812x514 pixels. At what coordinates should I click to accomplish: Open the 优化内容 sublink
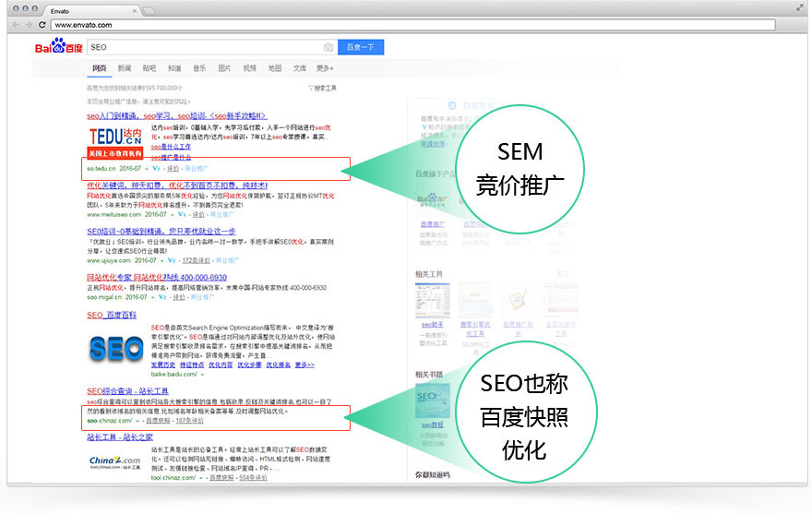221,365
